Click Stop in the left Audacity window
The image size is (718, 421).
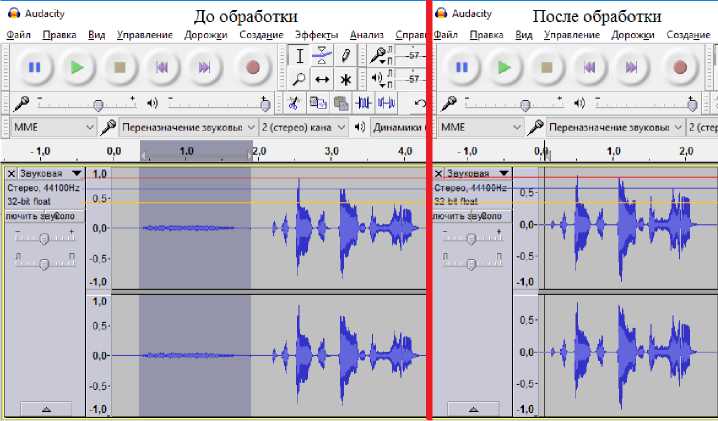point(120,68)
